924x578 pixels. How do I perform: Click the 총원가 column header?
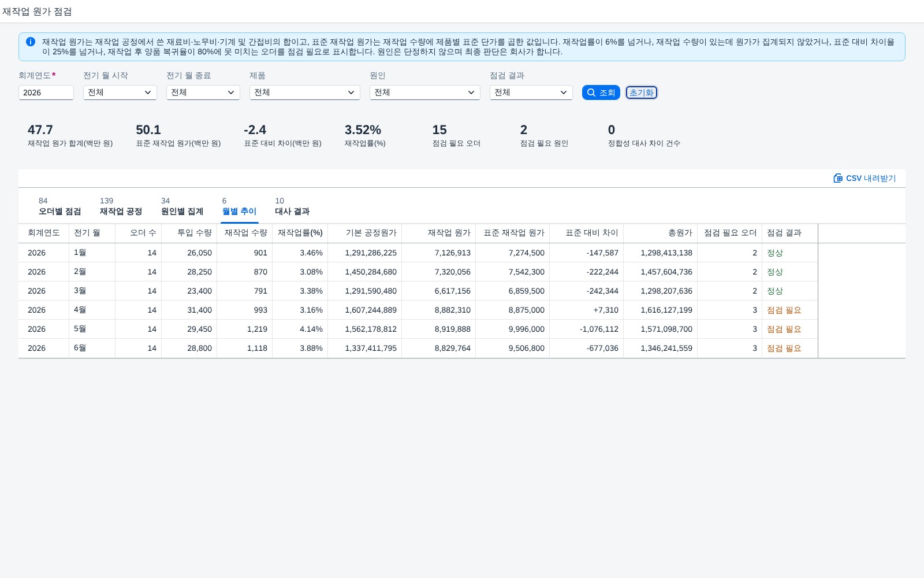(x=661, y=233)
